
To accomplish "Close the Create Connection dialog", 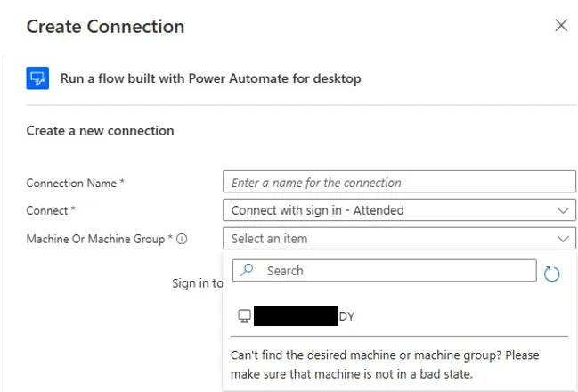I will point(561,26).
